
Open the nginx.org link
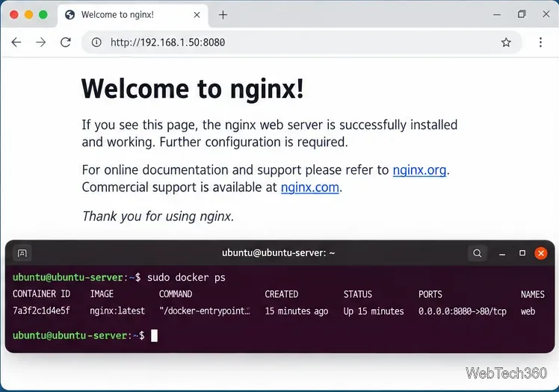(x=419, y=170)
